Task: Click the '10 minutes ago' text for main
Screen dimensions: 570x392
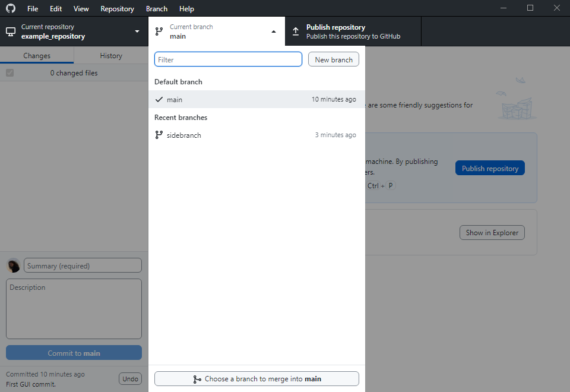Action: (x=334, y=99)
